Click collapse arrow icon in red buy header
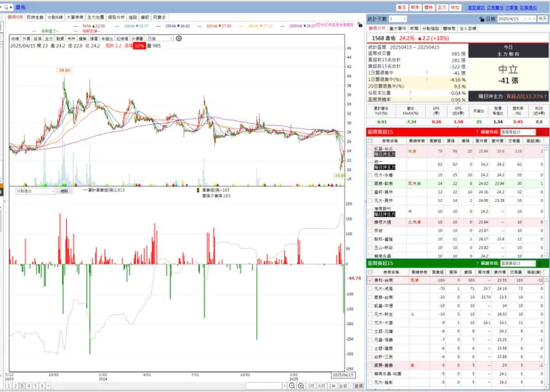 click(x=546, y=132)
